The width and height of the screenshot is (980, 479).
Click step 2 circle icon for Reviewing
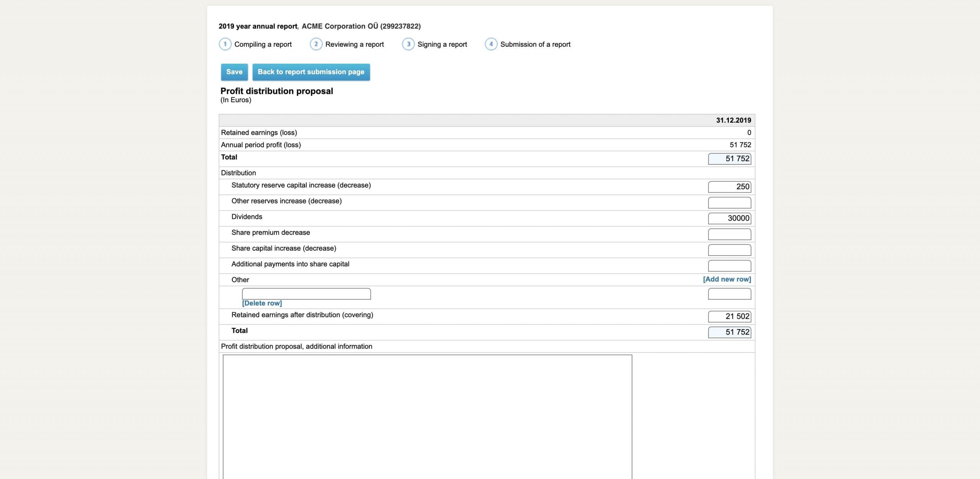point(316,44)
